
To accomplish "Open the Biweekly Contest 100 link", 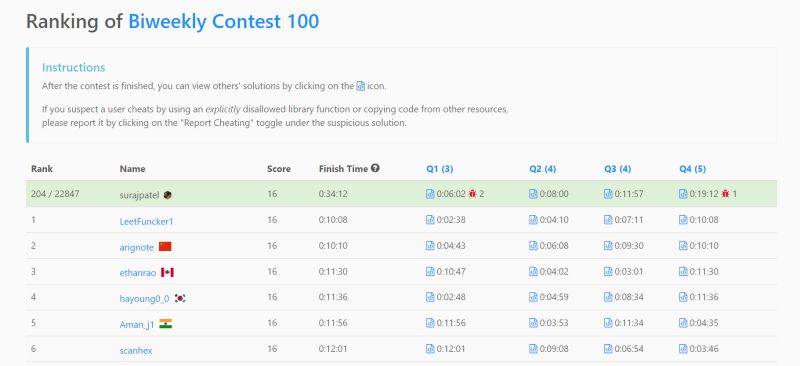I will coord(223,21).
